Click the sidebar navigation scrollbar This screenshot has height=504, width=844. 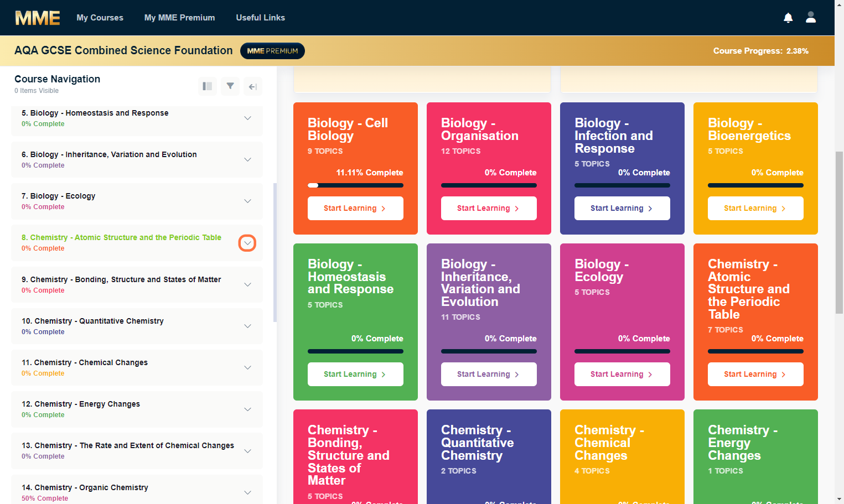tap(275, 252)
